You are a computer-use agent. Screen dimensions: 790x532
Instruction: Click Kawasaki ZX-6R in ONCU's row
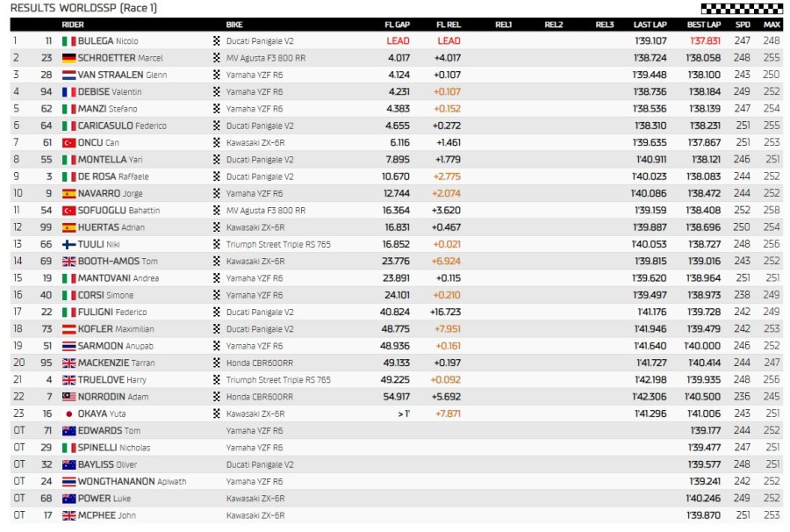[255, 143]
